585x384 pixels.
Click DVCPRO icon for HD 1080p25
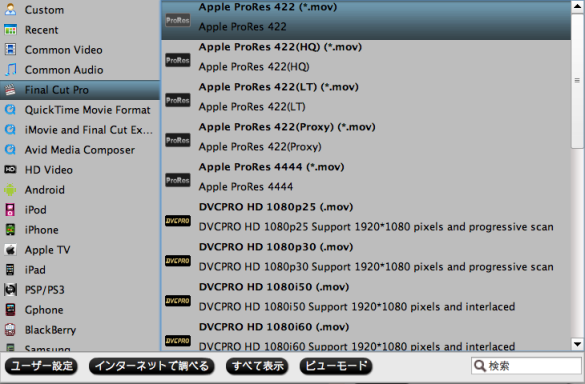tap(178, 221)
